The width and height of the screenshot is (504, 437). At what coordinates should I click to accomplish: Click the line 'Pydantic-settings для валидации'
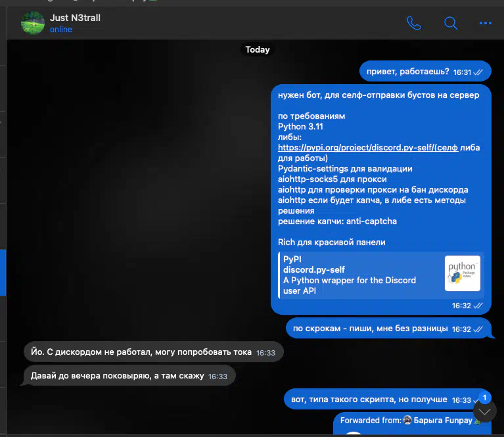[x=345, y=168]
